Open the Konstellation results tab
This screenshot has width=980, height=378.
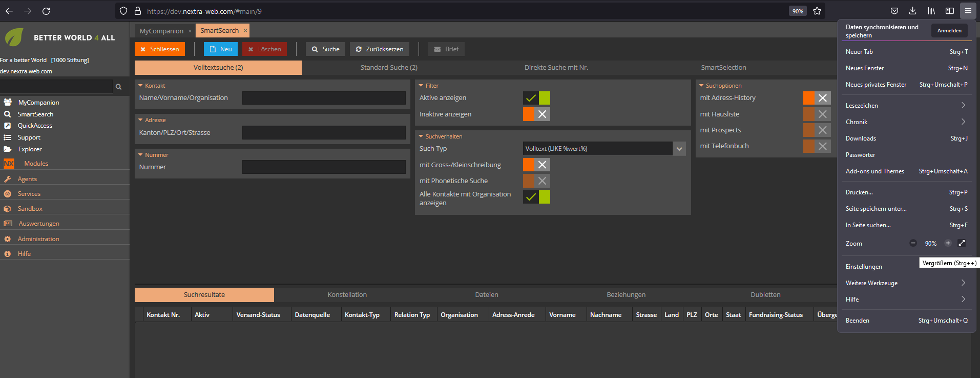point(347,295)
